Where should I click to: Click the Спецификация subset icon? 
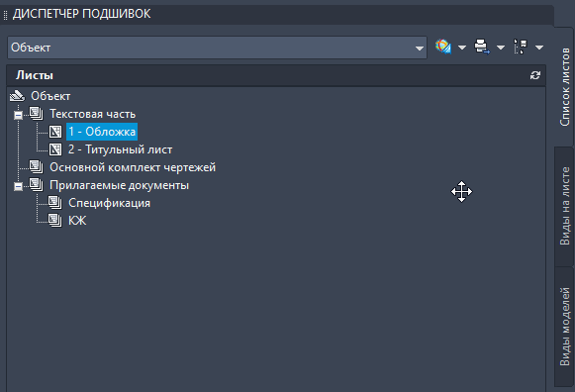(55, 203)
